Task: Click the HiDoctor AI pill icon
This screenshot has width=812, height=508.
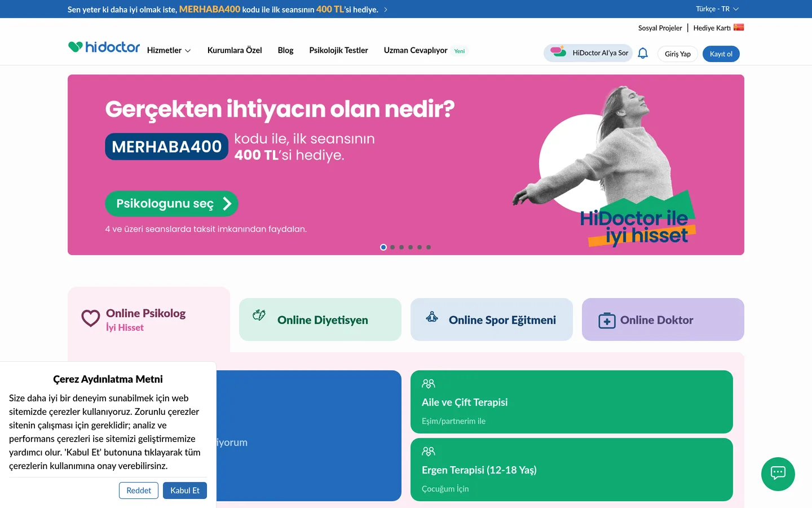Action: tap(558, 51)
